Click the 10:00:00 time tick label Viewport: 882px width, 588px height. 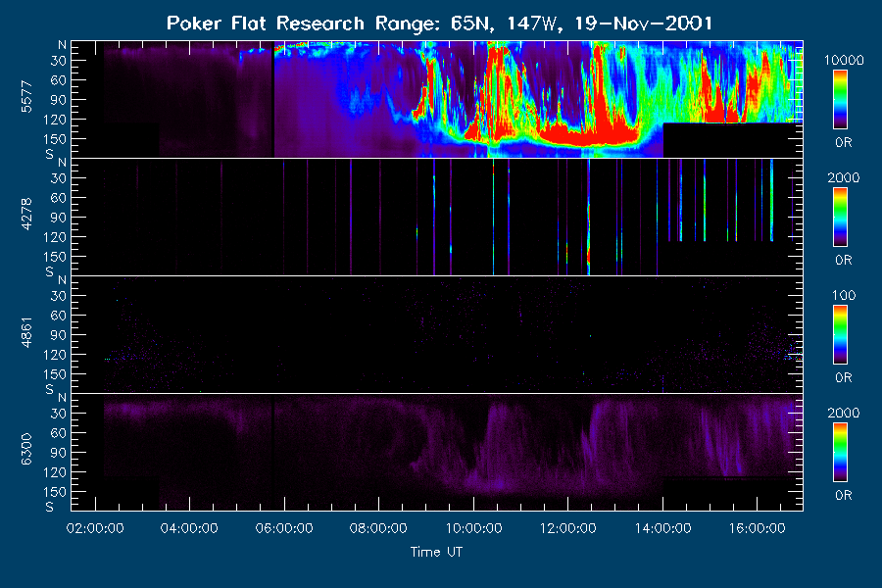(x=473, y=528)
